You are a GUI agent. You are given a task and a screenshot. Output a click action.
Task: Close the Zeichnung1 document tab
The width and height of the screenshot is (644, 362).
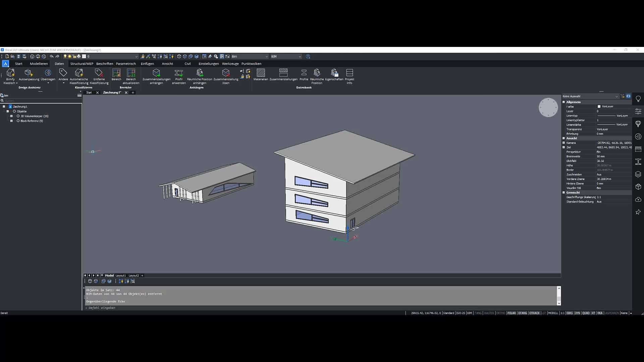pyautogui.click(x=126, y=93)
